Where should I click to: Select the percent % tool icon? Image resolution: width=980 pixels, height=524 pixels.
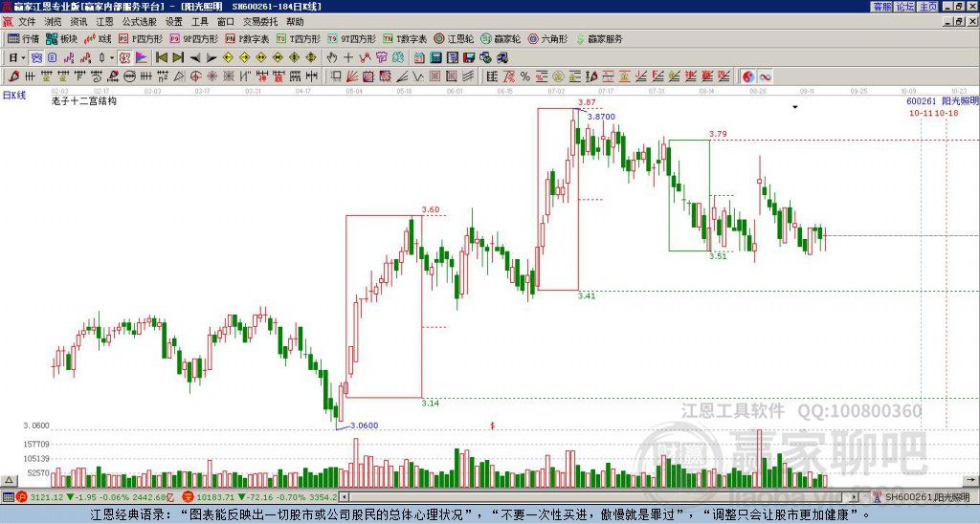tap(525, 76)
